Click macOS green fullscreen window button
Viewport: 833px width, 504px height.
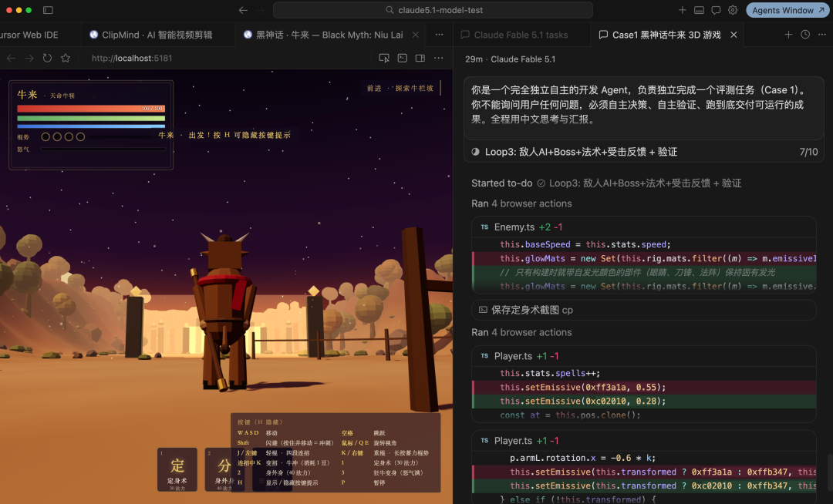pyautogui.click(x=29, y=10)
